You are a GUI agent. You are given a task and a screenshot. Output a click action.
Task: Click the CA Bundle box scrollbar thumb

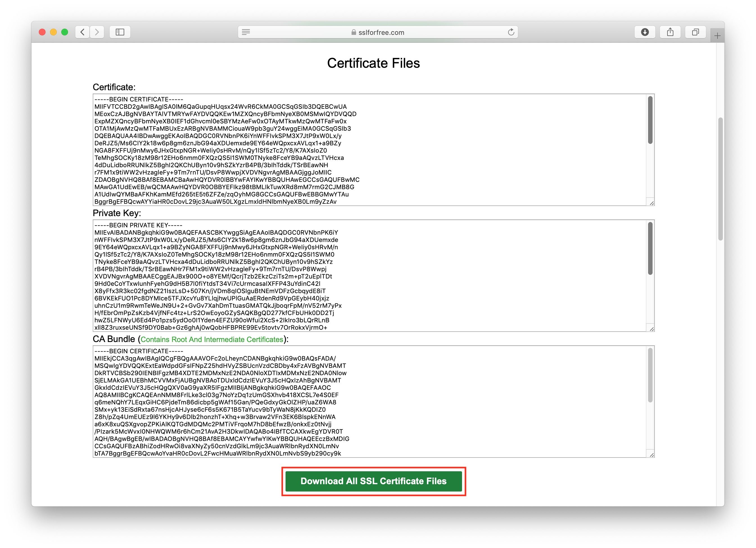pyautogui.click(x=650, y=375)
